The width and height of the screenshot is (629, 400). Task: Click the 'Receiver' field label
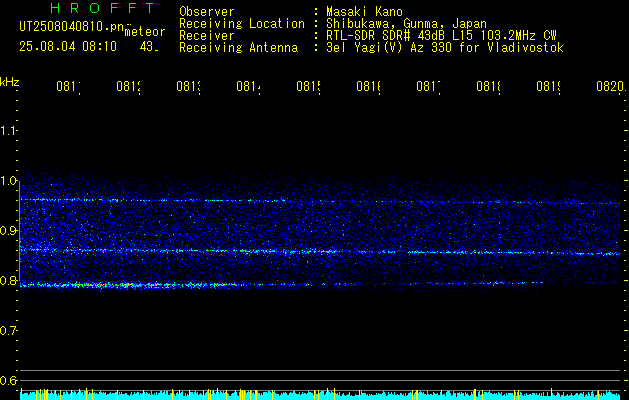(207, 36)
